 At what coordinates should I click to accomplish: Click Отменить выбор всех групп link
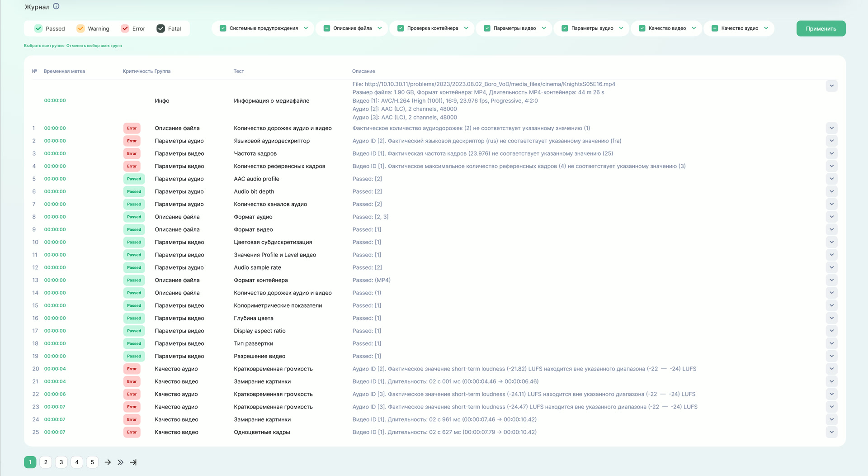tap(94, 46)
